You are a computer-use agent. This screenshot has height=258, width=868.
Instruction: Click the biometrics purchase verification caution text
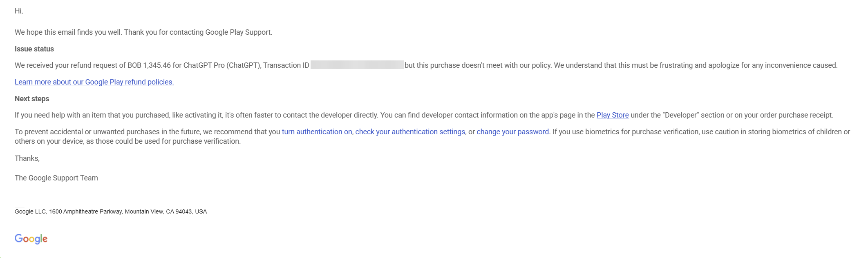[x=432, y=136]
